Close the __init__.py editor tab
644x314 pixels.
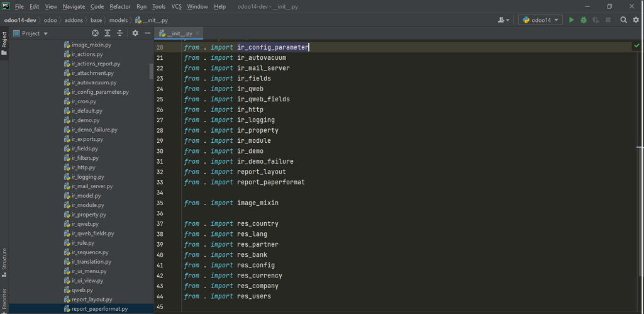tap(198, 33)
